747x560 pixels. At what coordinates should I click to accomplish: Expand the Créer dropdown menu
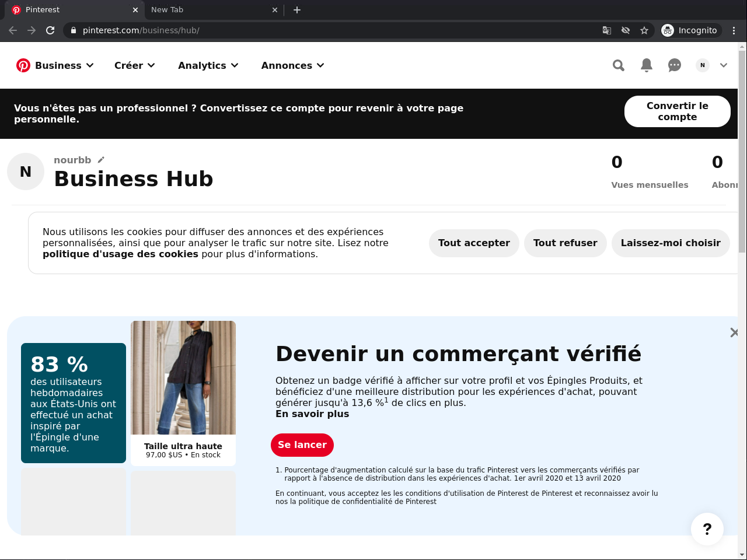pos(135,65)
